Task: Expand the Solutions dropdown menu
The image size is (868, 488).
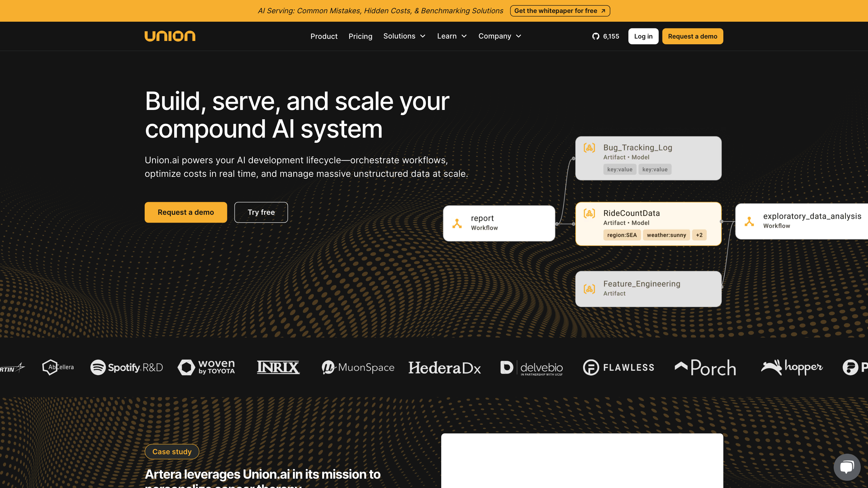Action: (404, 36)
